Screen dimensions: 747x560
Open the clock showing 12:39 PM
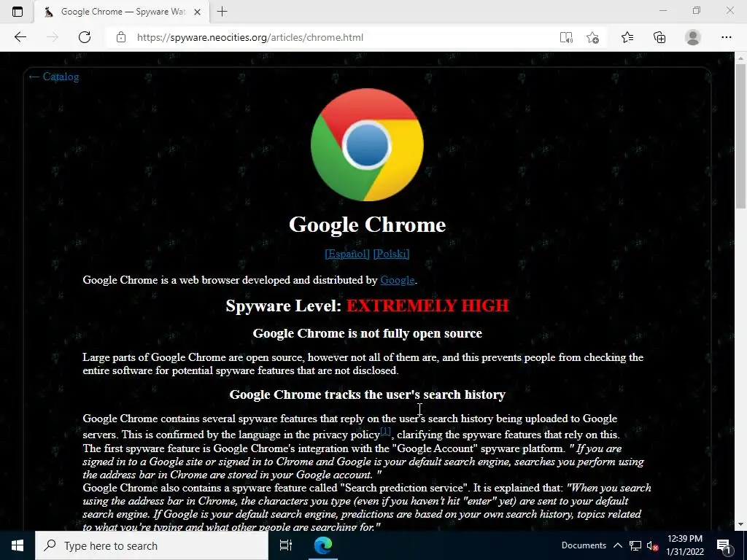(x=685, y=545)
